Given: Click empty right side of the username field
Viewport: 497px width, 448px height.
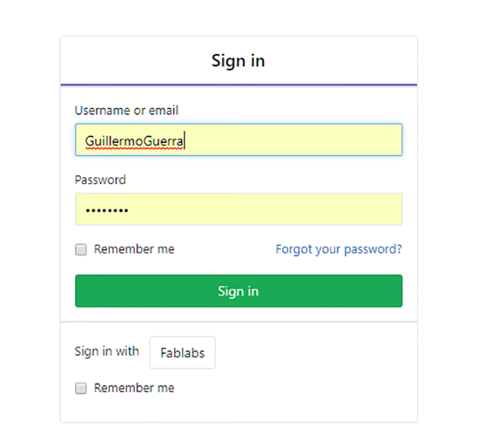Looking at the screenshot, I should tap(319, 140).
